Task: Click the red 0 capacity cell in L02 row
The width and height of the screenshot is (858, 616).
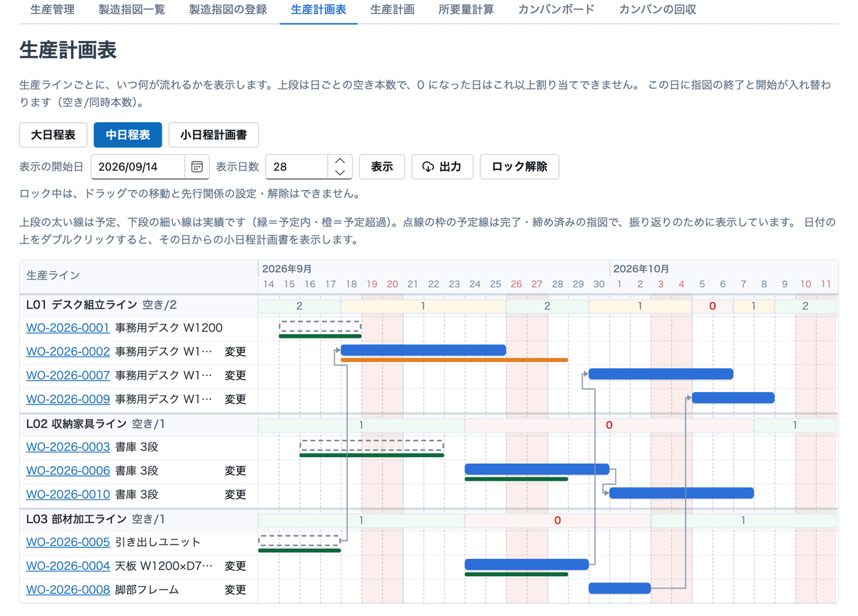Action: 609,425
